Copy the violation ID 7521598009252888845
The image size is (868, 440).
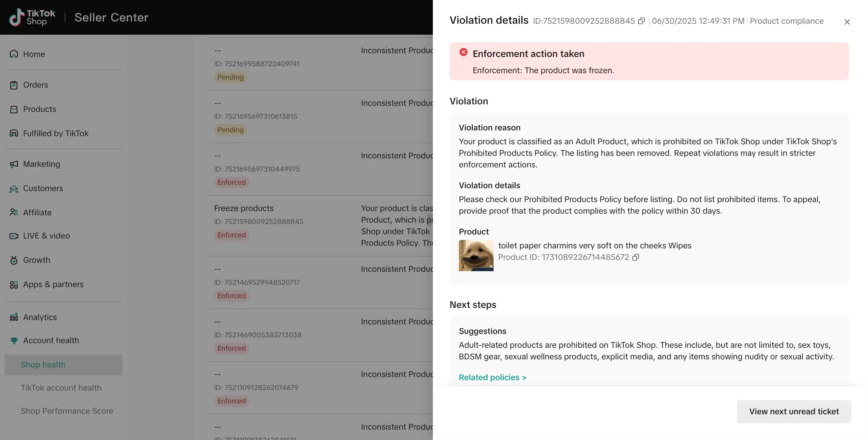[641, 21]
